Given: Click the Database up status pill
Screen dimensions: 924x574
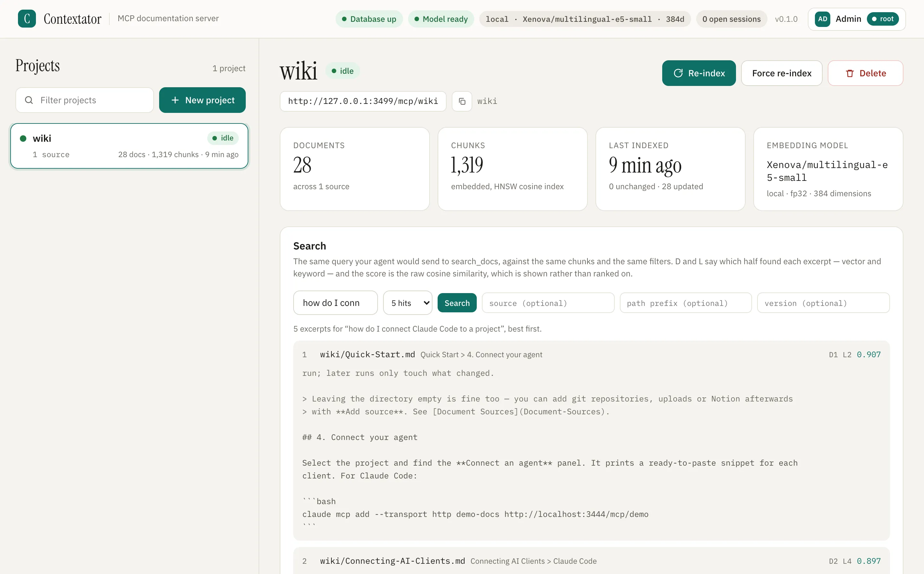Looking at the screenshot, I should 369,19.
